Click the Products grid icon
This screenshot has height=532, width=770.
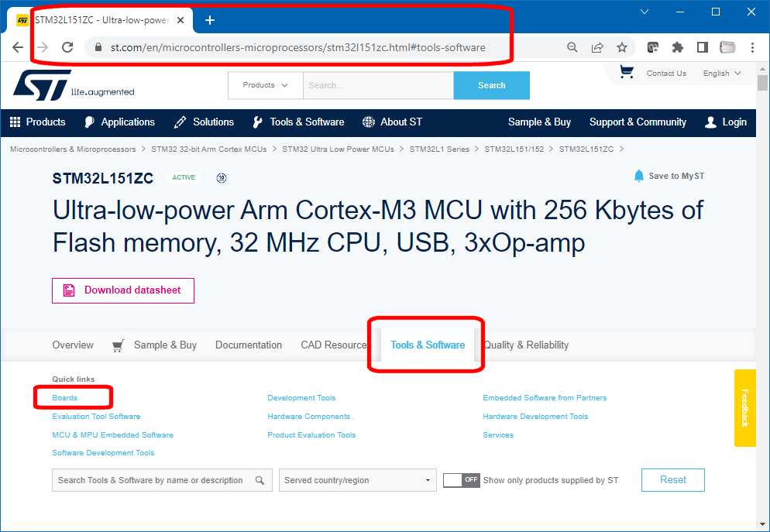[15, 122]
